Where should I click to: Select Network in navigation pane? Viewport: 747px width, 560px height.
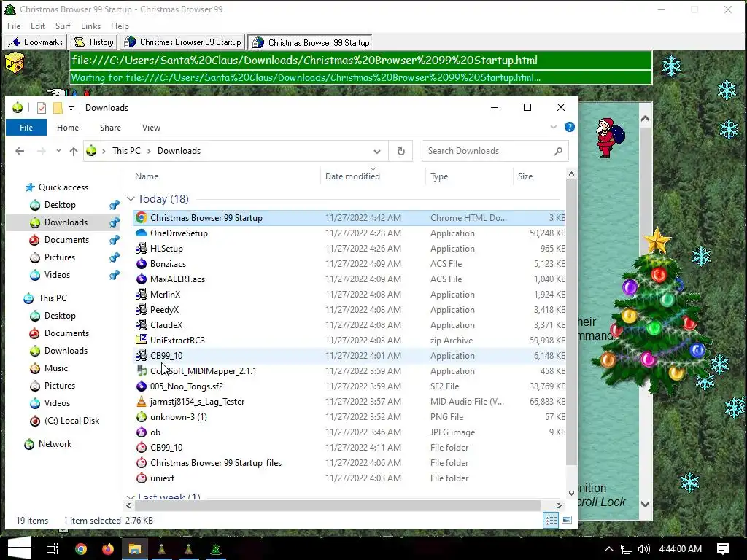55,444
